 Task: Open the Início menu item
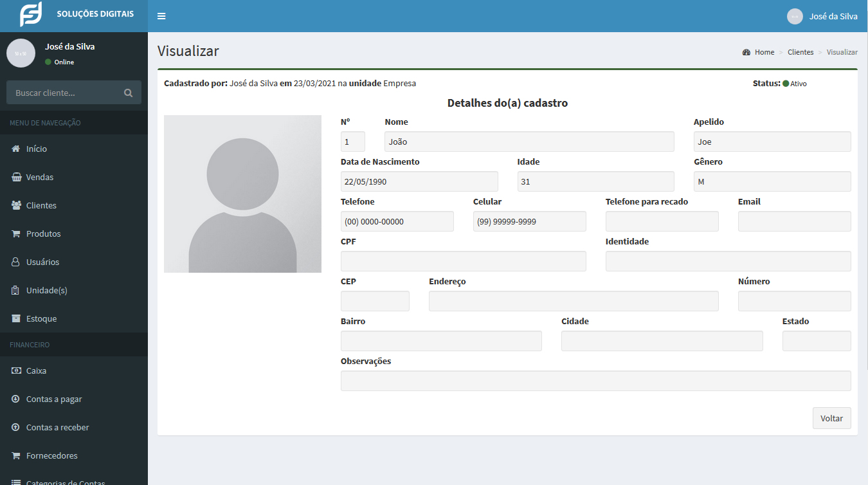click(x=74, y=149)
